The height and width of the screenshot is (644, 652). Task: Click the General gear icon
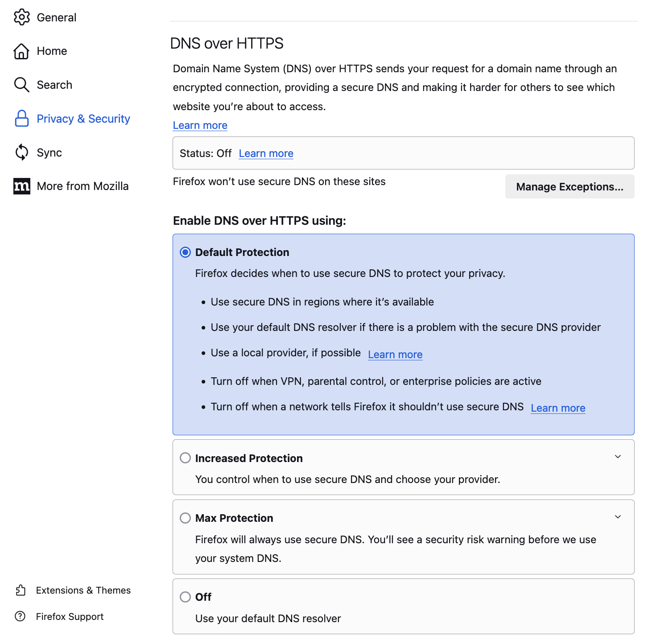click(21, 17)
